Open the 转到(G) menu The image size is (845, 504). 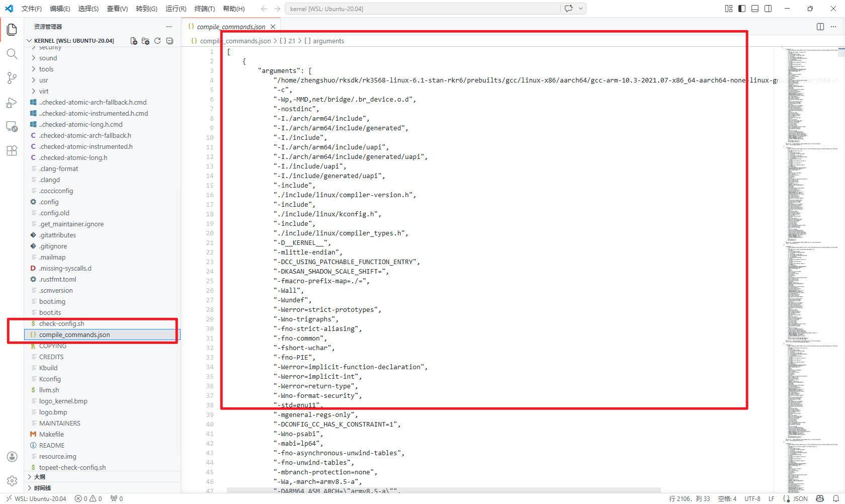pos(146,9)
